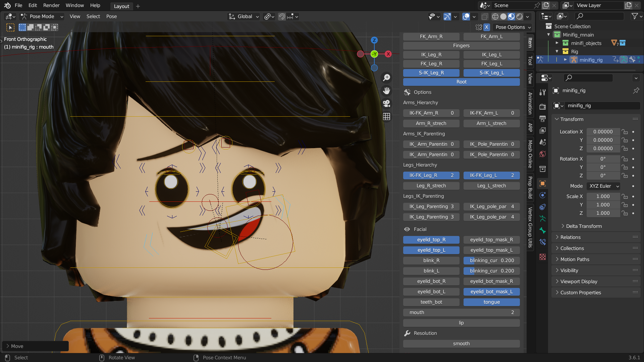Adjust the blinking_cur 0.200 slider

(x=491, y=260)
